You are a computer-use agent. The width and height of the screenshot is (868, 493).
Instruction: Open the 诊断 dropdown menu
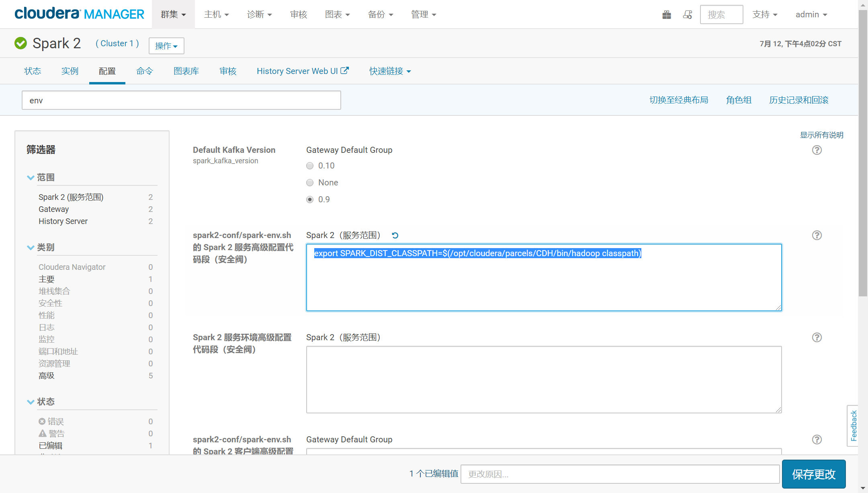259,14
